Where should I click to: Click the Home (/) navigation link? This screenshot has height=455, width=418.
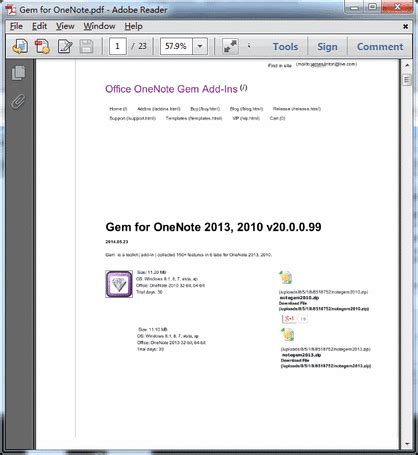click(118, 109)
